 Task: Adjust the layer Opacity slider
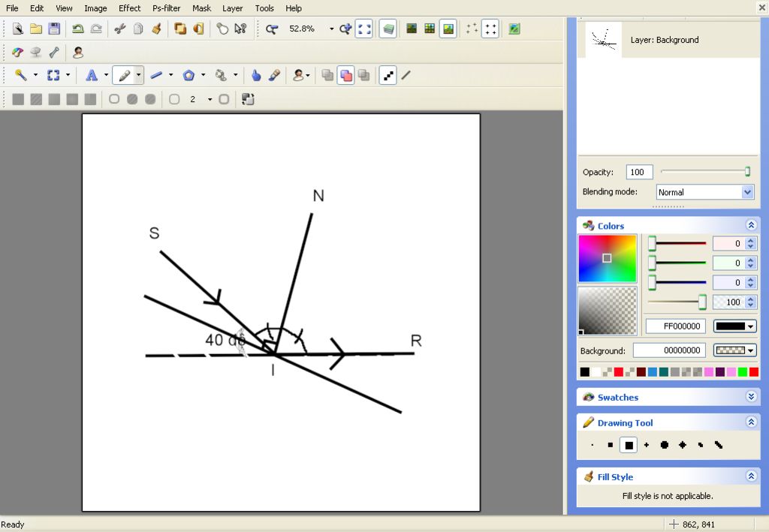705,171
